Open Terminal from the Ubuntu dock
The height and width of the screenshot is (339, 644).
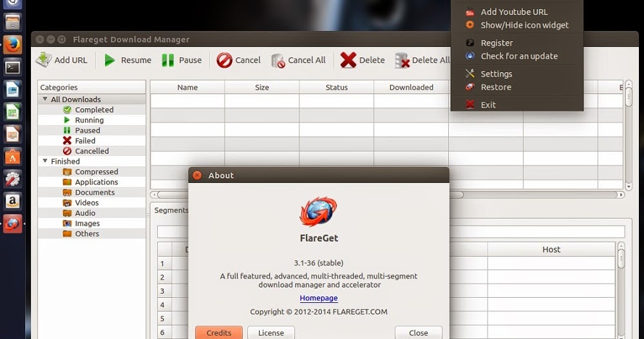12,67
